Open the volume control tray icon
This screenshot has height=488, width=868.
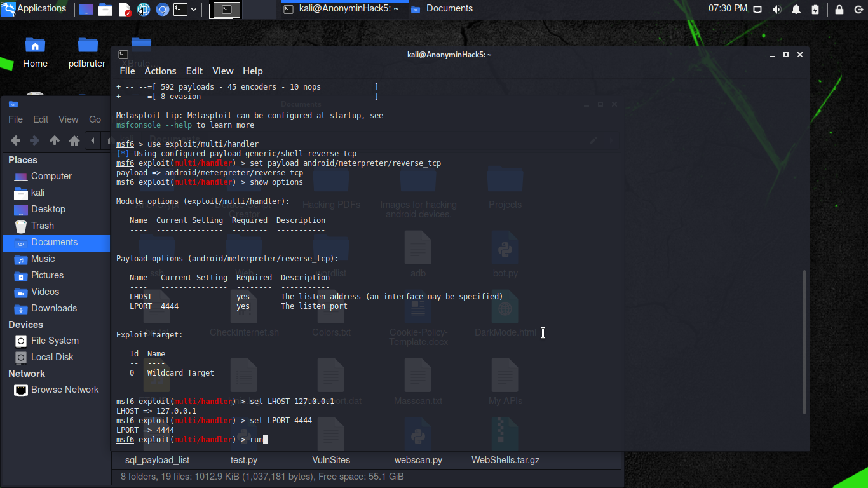click(x=776, y=10)
